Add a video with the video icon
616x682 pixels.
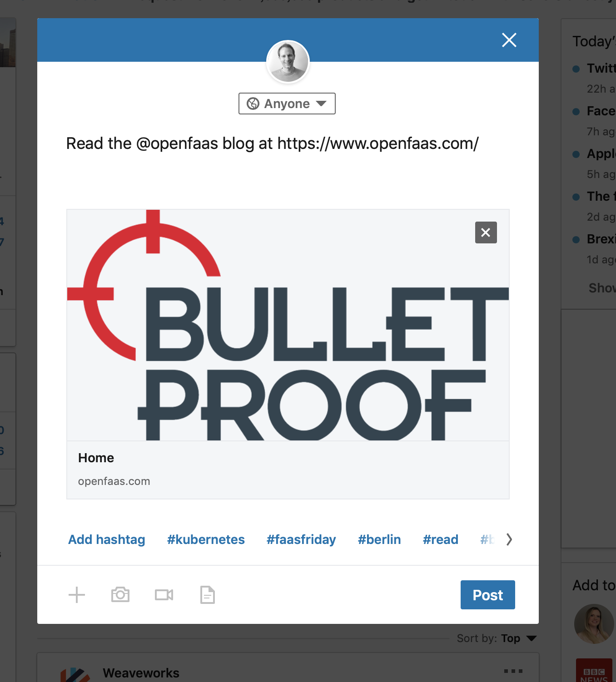(x=164, y=595)
